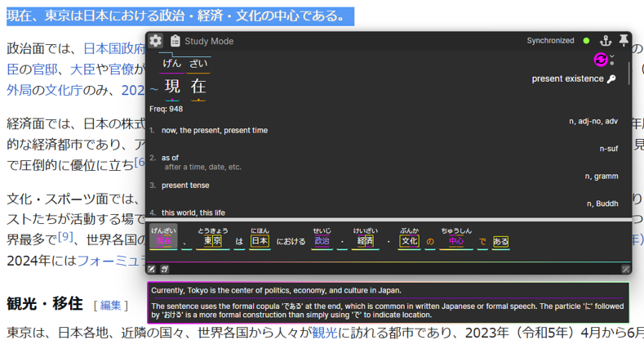Click the 観光・移住 section heading
This screenshot has width=644, height=340.
point(45,304)
